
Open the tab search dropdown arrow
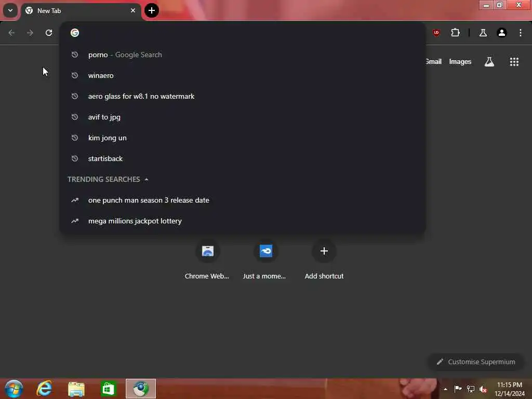click(10, 10)
